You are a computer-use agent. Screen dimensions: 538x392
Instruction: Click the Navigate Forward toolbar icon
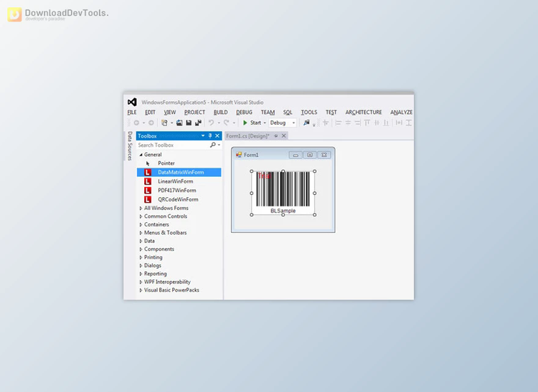pos(151,123)
